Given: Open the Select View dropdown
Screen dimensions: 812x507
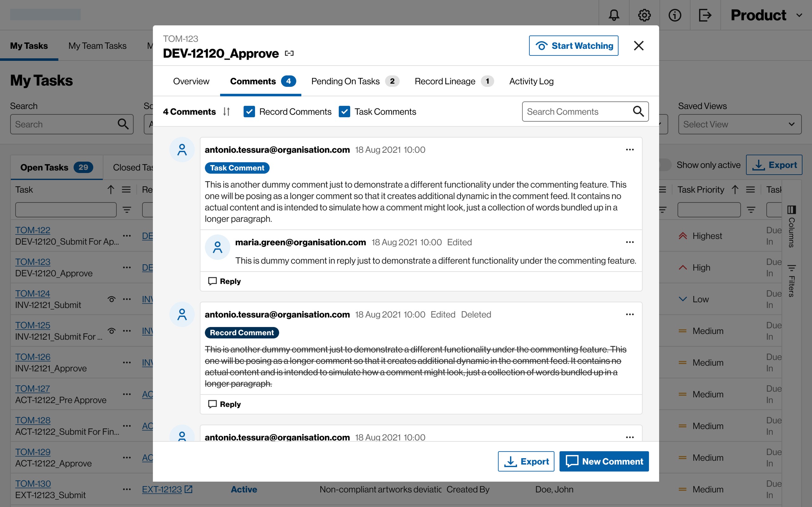Looking at the screenshot, I should pyautogui.click(x=740, y=125).
